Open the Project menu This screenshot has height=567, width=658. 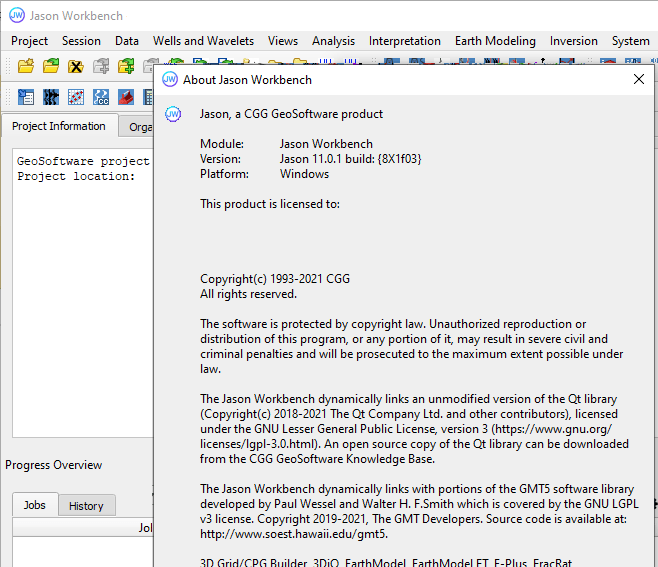(x=29, y=41)
